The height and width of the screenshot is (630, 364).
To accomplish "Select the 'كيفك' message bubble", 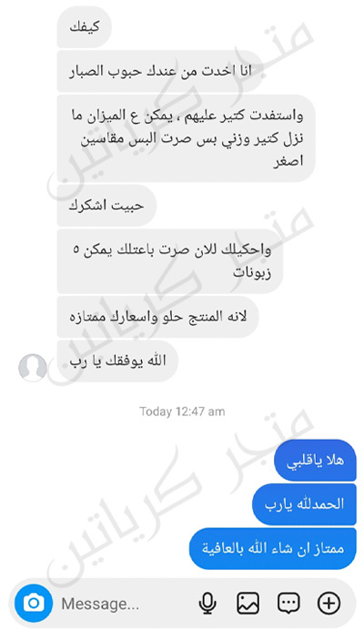I will tap(84, 27).
